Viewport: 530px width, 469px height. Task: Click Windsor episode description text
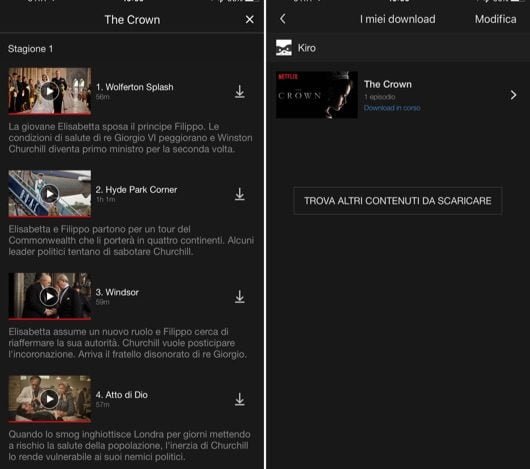tap(128, 343)
